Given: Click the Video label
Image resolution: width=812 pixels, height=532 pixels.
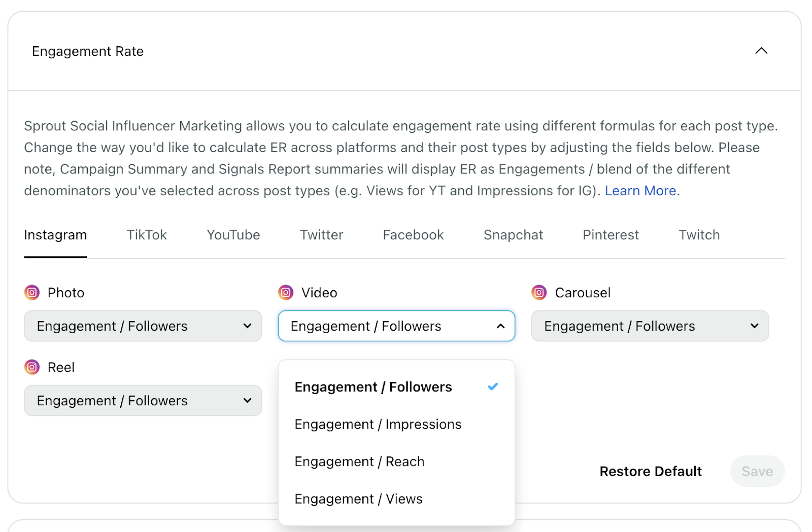Looking at the screenshot, I should [x=319, y=293].
